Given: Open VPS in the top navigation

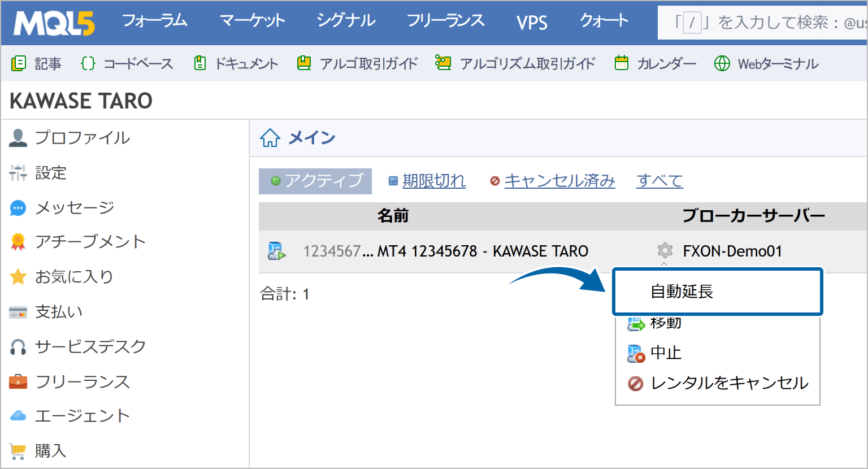Looking at the screenshot, I should (532, 22).
